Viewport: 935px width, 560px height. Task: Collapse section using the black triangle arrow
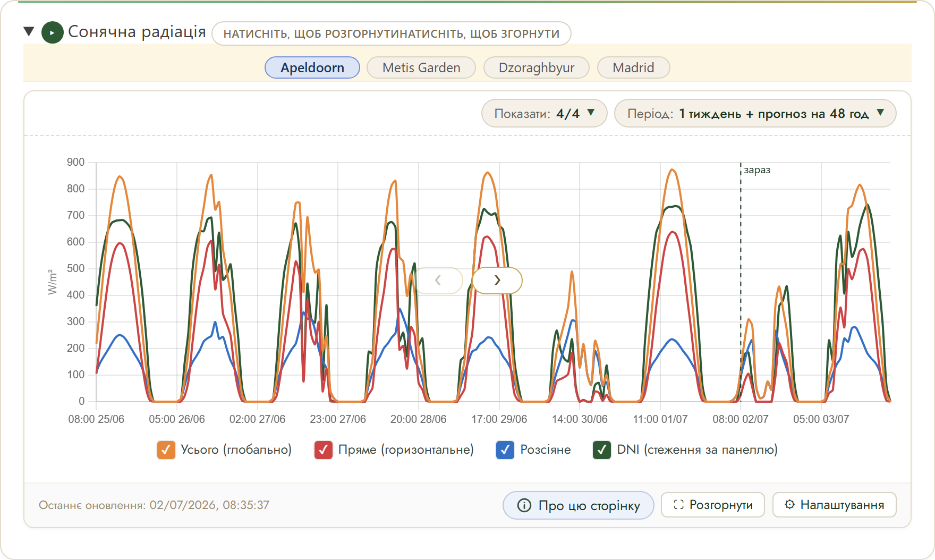(x=29, y=32)
